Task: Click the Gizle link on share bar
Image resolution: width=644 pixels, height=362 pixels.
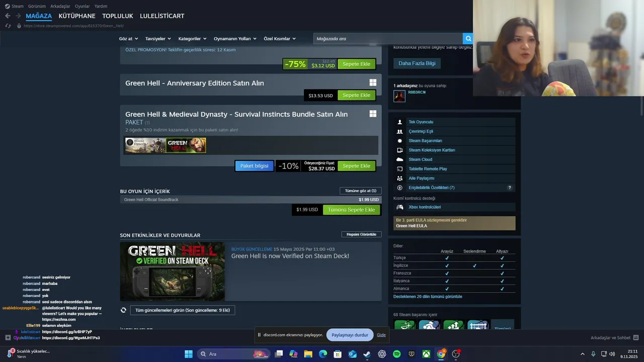Action: coord(381,335)
